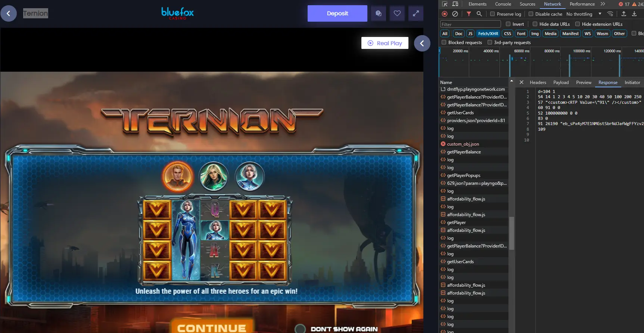This screenshot has height=333, width=644.
Task: Filter requests by Doc type
Action: coord(459,34)
